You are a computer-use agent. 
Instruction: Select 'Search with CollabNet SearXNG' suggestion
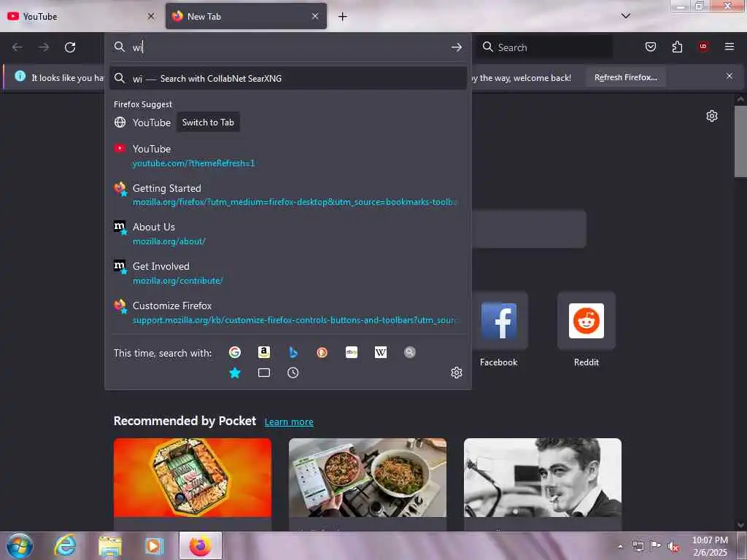click(x=287, y=79)
